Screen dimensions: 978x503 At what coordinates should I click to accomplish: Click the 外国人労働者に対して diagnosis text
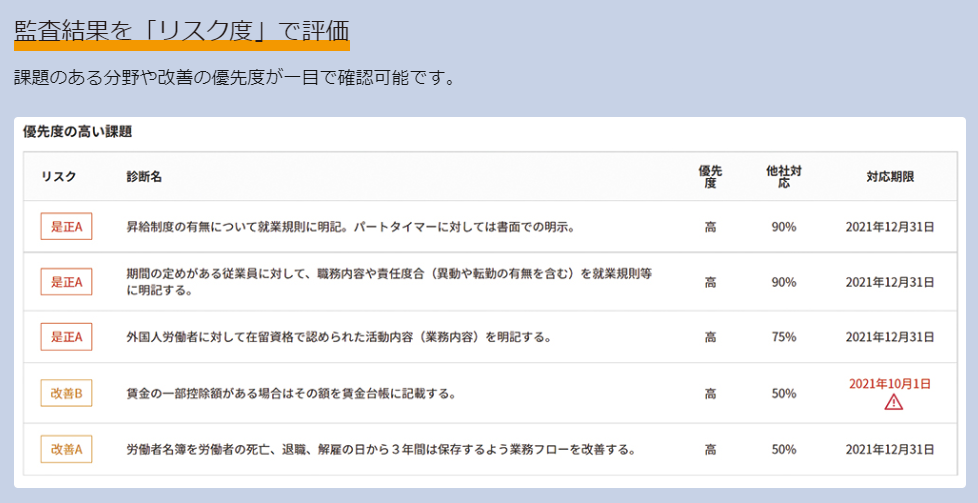339,337
